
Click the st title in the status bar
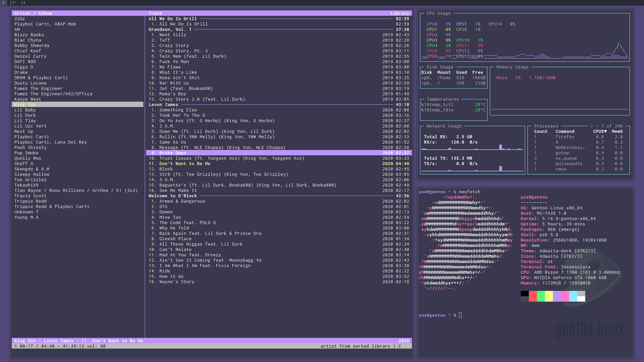[x=23, y=2]
